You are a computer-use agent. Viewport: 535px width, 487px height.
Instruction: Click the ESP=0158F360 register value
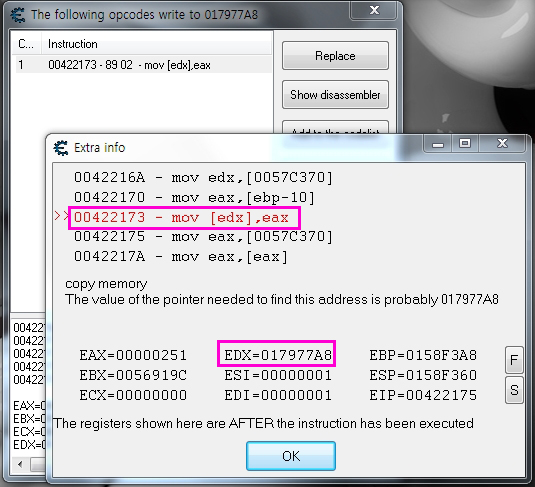click(x=423, y=375)
